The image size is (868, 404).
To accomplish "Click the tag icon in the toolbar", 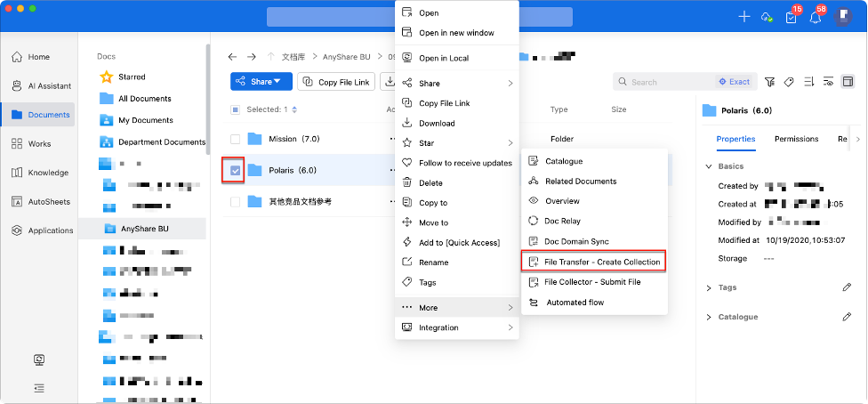I will (x=789, y=82).
